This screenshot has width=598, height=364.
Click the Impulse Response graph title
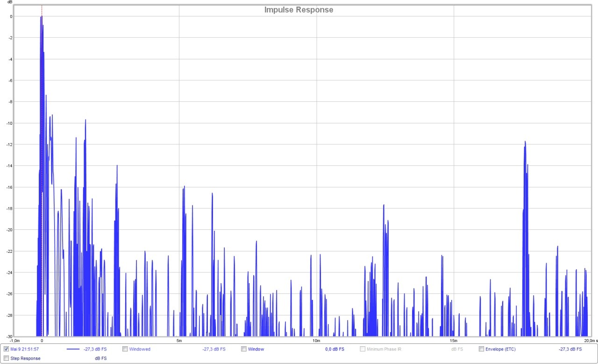coord(299,10)
